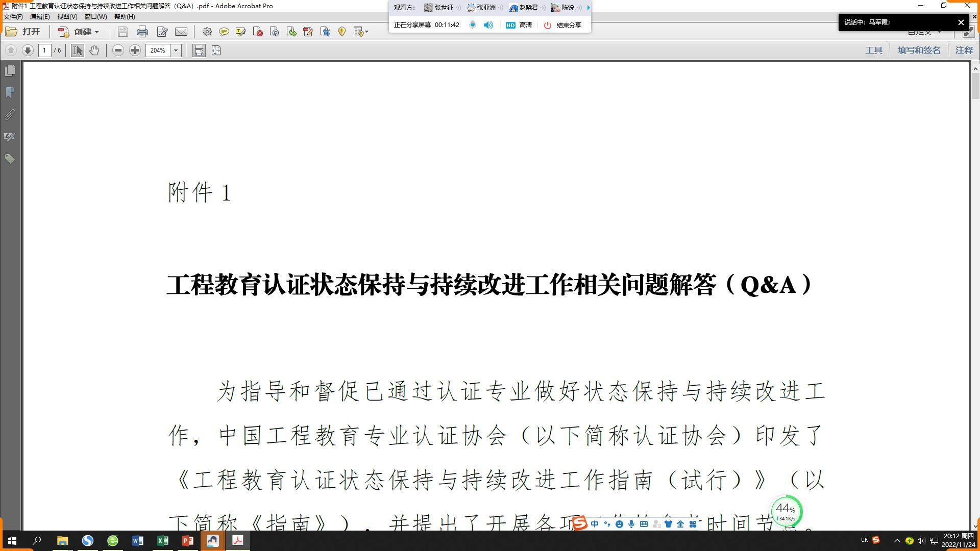This screenshot has height=551, width=980.
Task: Expand the viewer list with the blue arrow
Action: tap(588, 8)
